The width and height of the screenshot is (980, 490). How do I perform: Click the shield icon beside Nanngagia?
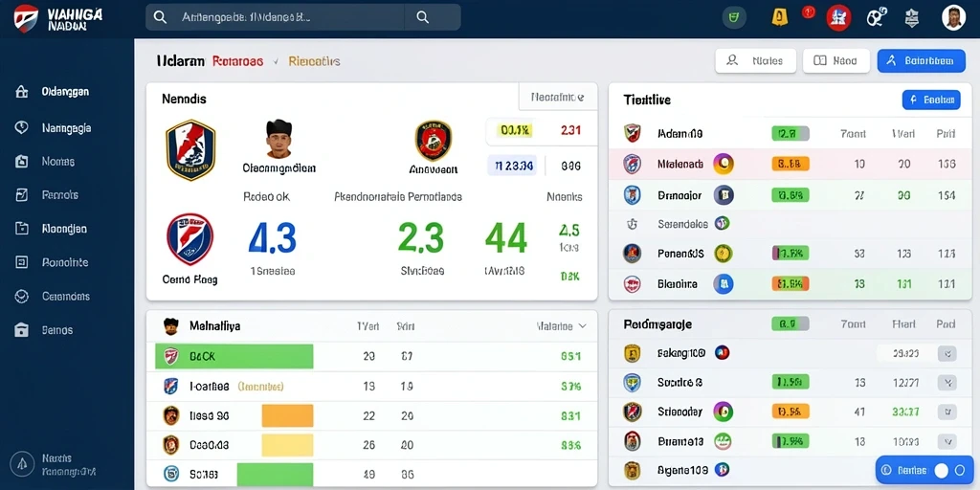tap(21, 127)
